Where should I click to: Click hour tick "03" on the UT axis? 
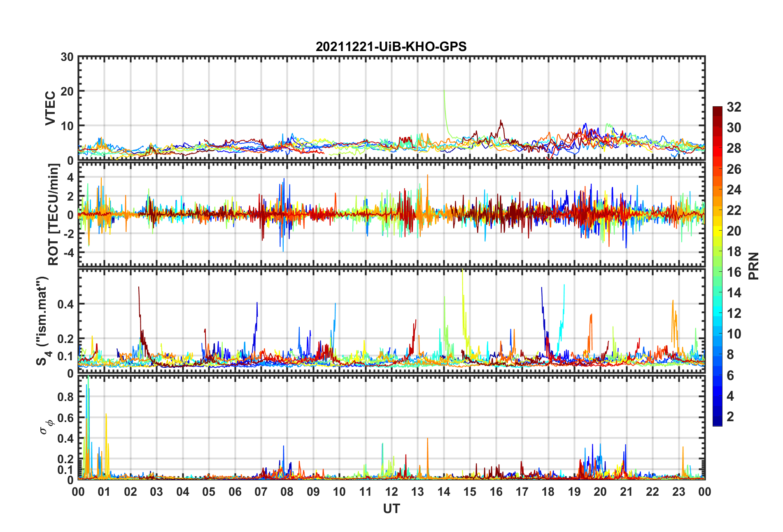click(x=156, y=492)
